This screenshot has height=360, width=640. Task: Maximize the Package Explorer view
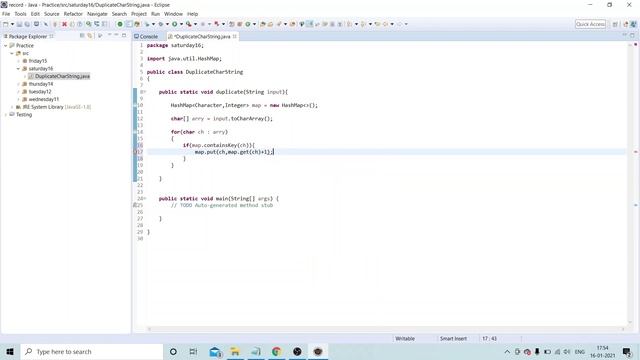coord(124,36)
